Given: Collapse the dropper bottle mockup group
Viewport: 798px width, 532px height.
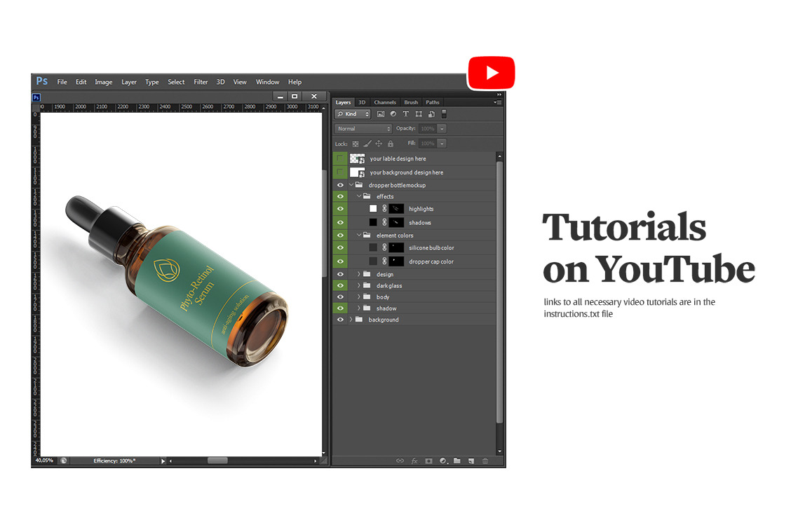Looking at the screenshot, I should (x=351, y=185).
